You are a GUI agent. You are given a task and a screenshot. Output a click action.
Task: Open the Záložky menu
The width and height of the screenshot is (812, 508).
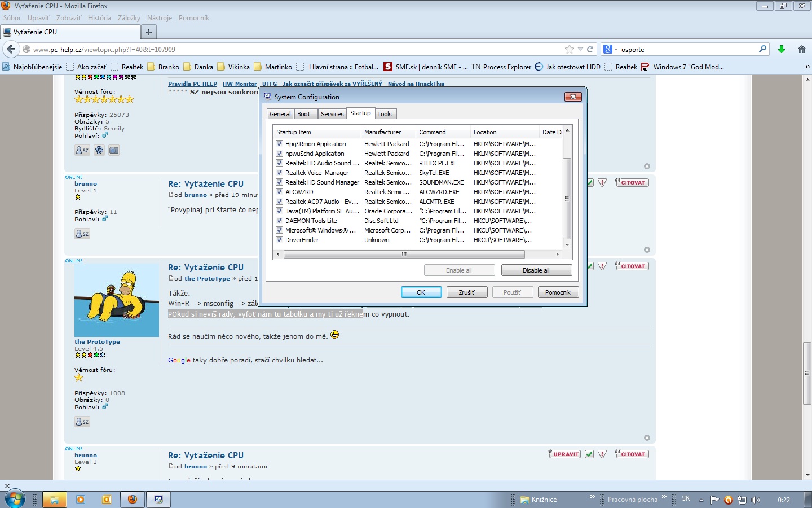coord(129,18)
